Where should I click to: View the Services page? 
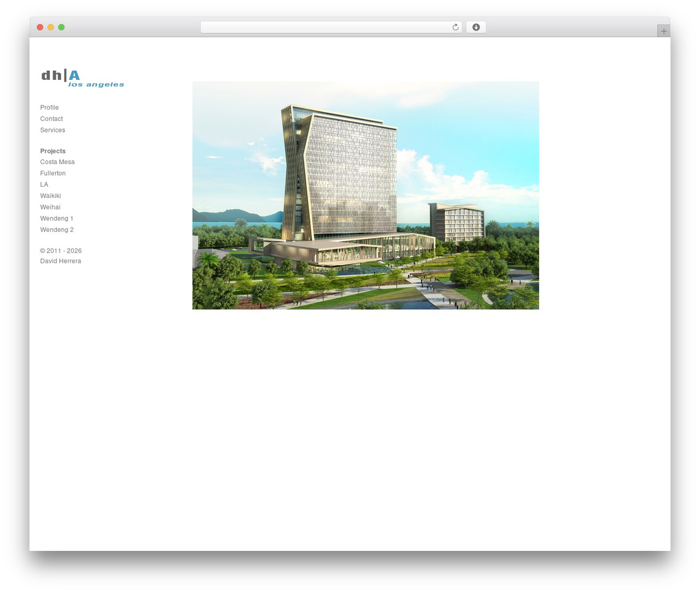coord(52,130)
